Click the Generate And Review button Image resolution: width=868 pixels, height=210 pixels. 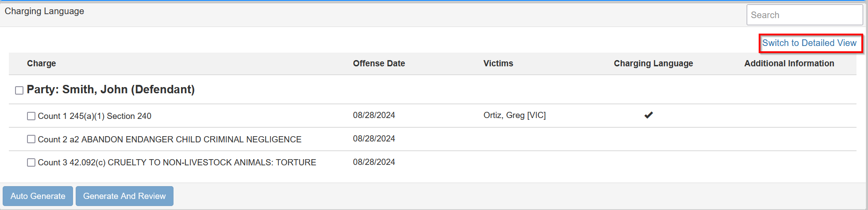(124, 196)
